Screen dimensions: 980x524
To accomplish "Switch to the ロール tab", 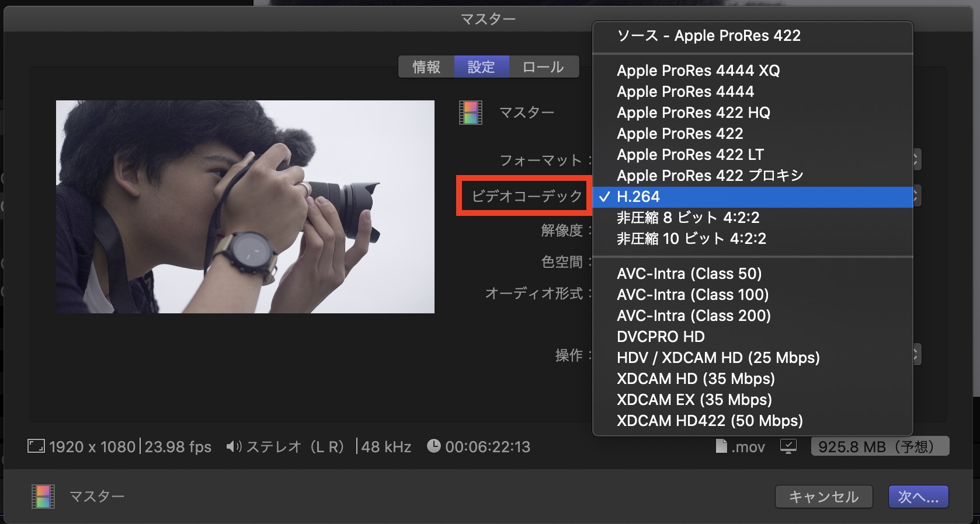I will pos(543,67).
